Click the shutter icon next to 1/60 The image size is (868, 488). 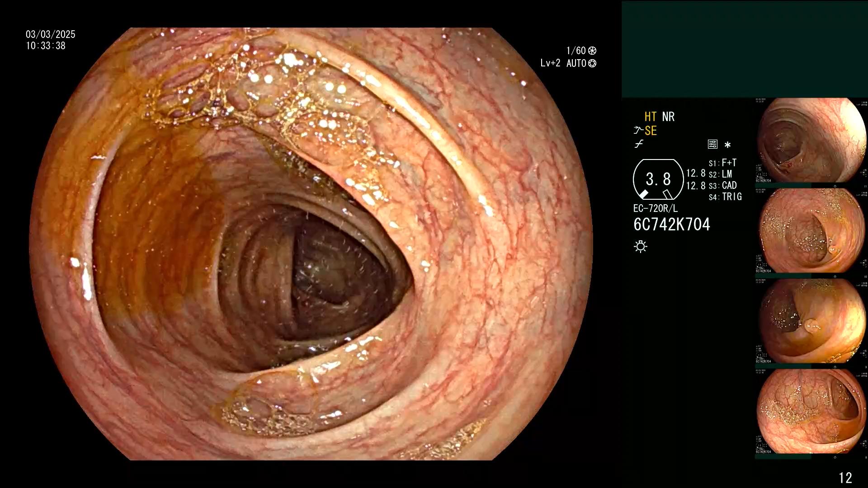point(592,51)
